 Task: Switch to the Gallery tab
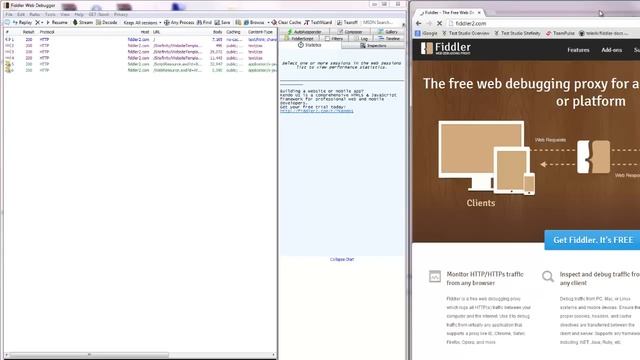click(388, 31)
